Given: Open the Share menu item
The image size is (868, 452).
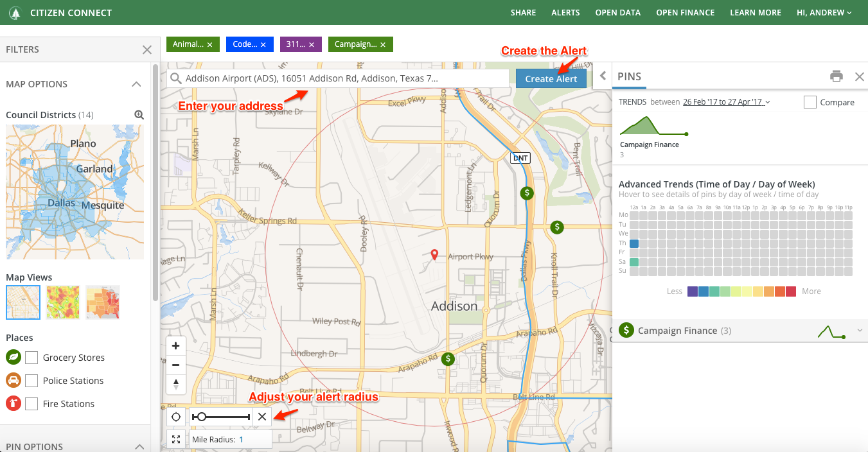Looking at the screenshot, I should [523, 13].
